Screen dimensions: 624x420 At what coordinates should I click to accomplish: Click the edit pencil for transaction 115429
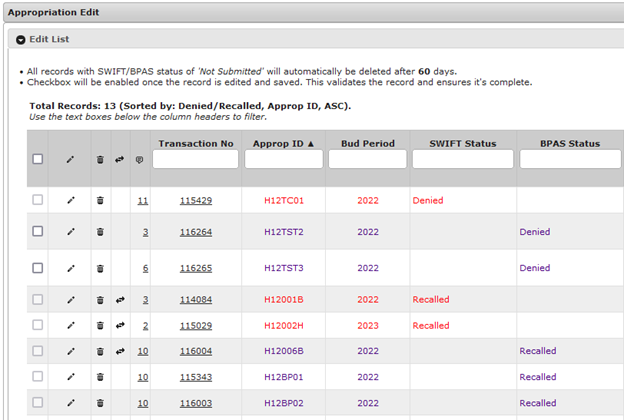[x=70, y=201]
